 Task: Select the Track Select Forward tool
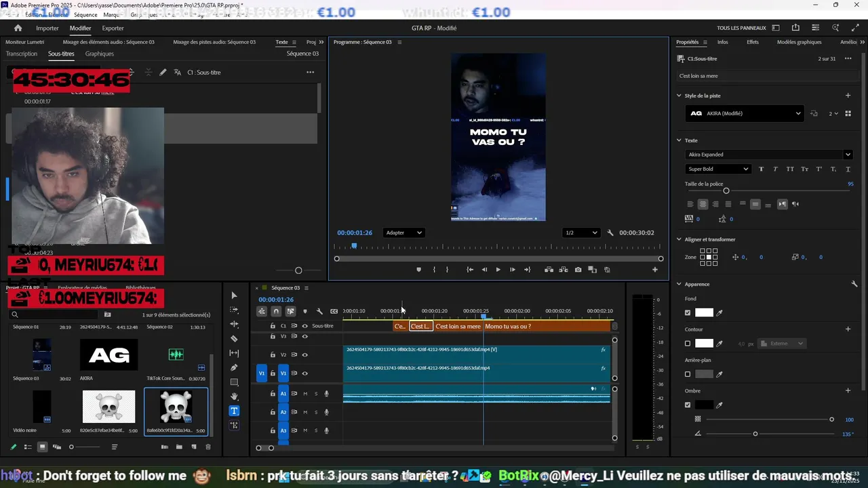234,310
